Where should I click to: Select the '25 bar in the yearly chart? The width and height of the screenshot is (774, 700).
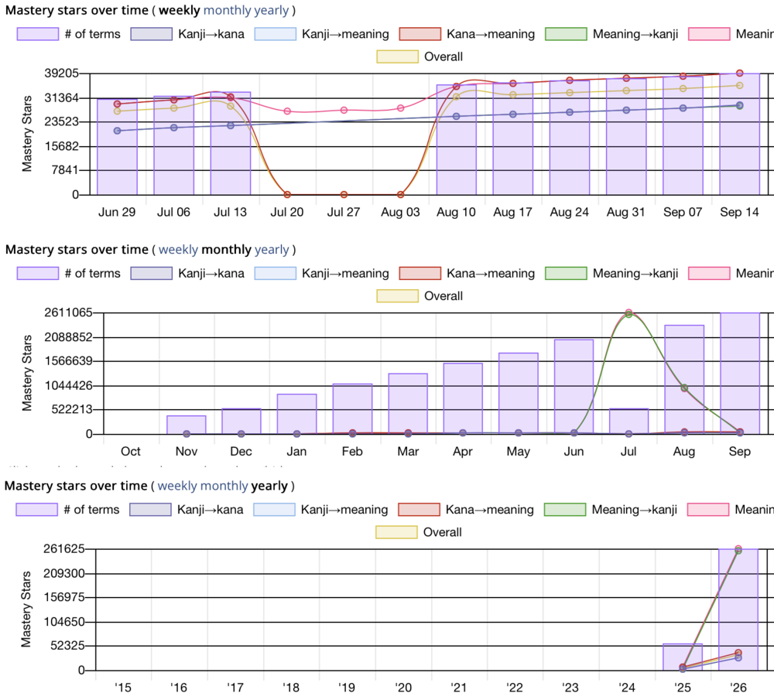pos(683,657)
